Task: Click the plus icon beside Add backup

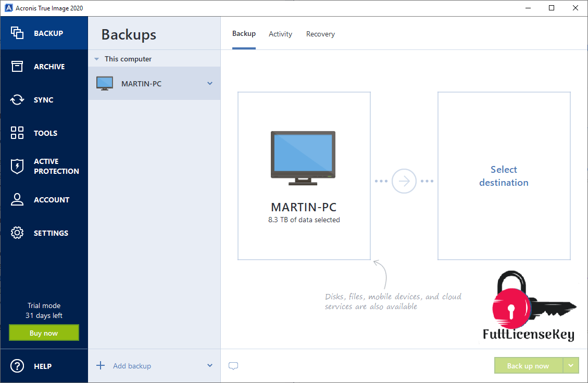Action: coord(101,365)
